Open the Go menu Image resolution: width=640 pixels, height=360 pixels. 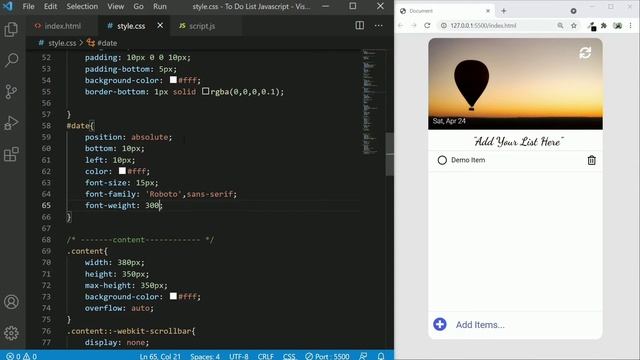tap(138, 7)
